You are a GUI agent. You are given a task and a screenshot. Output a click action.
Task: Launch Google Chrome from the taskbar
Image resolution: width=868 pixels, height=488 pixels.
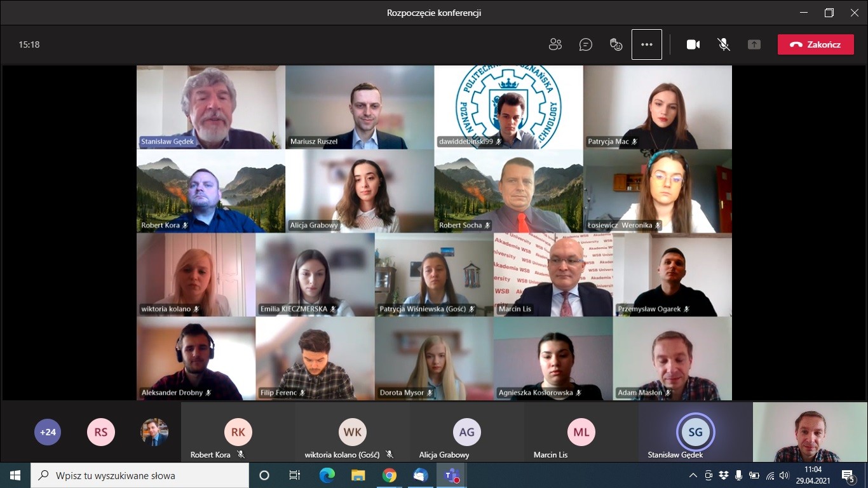click(390, 475)
